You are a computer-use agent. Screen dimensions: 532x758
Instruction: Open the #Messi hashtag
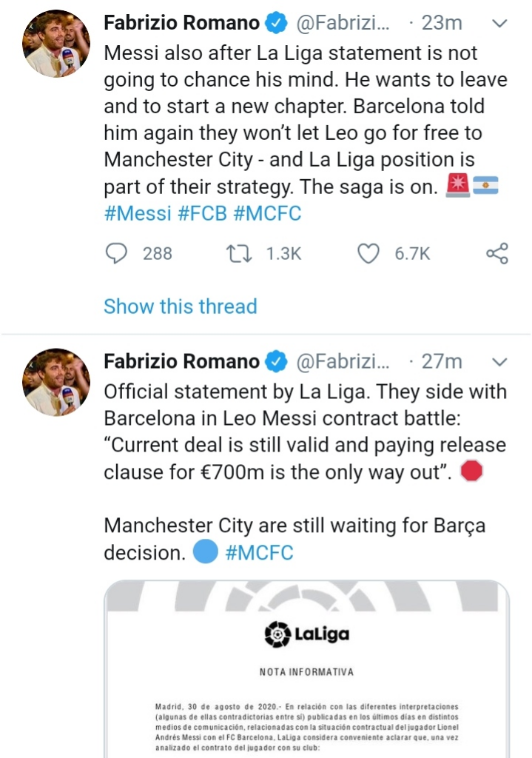tap(138, 214)
